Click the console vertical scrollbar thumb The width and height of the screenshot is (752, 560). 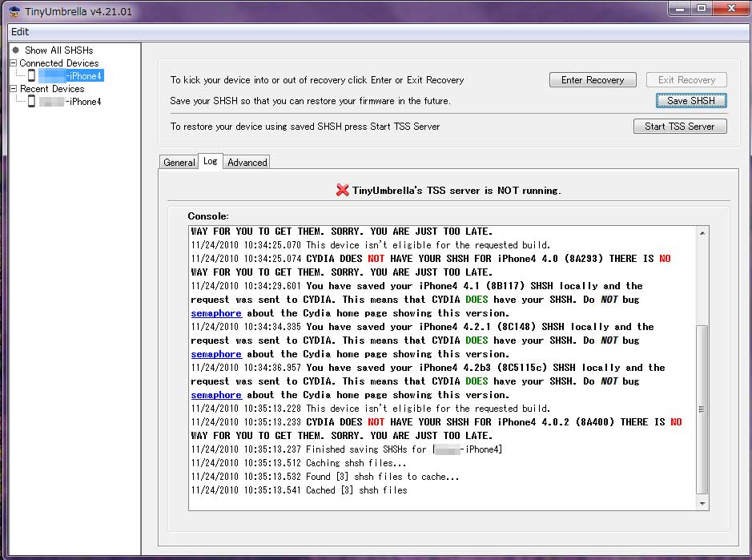702,409
